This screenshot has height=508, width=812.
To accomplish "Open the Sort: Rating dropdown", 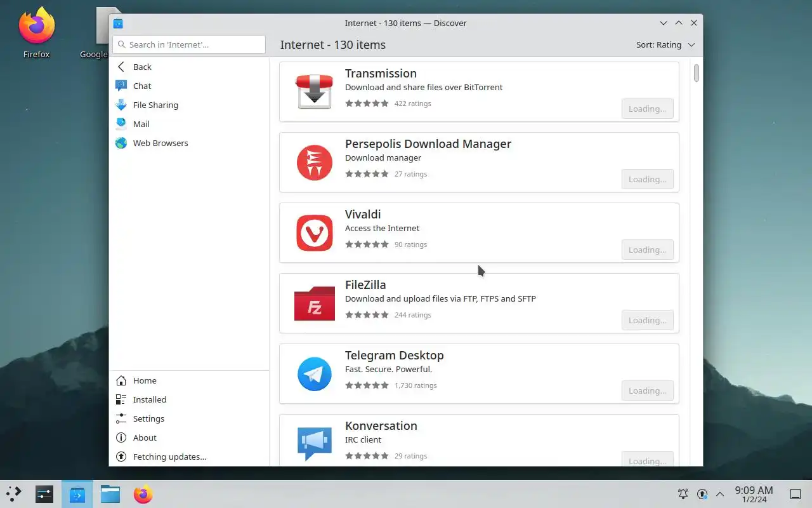I will coord(665,45).
